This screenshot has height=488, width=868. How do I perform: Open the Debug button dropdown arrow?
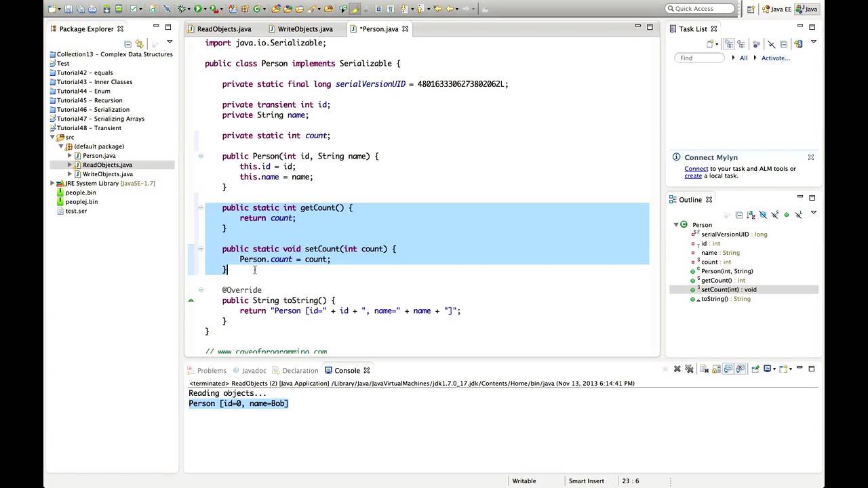click(x=189, y=9)
